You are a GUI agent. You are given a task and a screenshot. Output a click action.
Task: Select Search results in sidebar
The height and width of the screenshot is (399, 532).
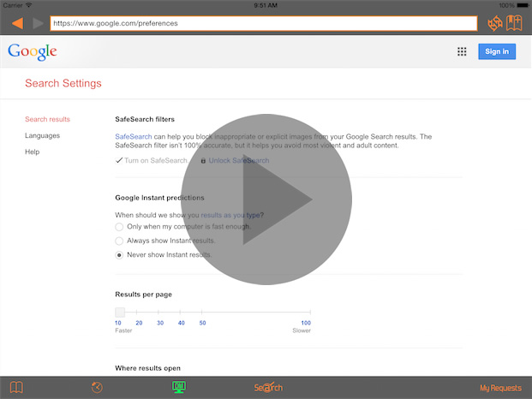[x=47, y=119]
